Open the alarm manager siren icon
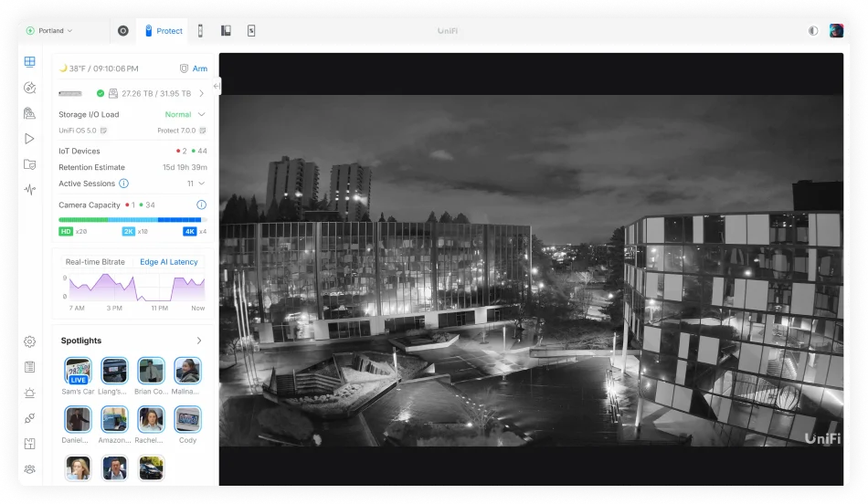Image resolution: width=868 pixels, height=504 pixels. pos(30,393)
